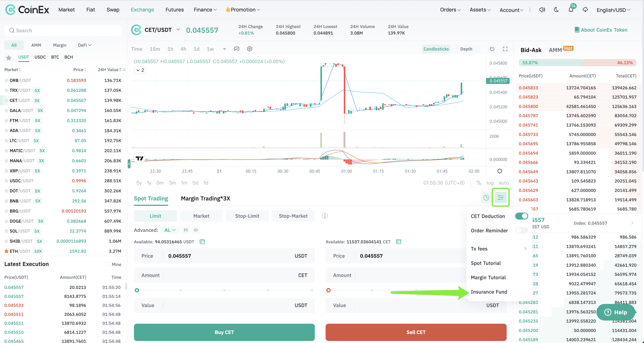This screenshot has width=644, height=343.
Task: Open the Swap page
Action: click(113, 10)
